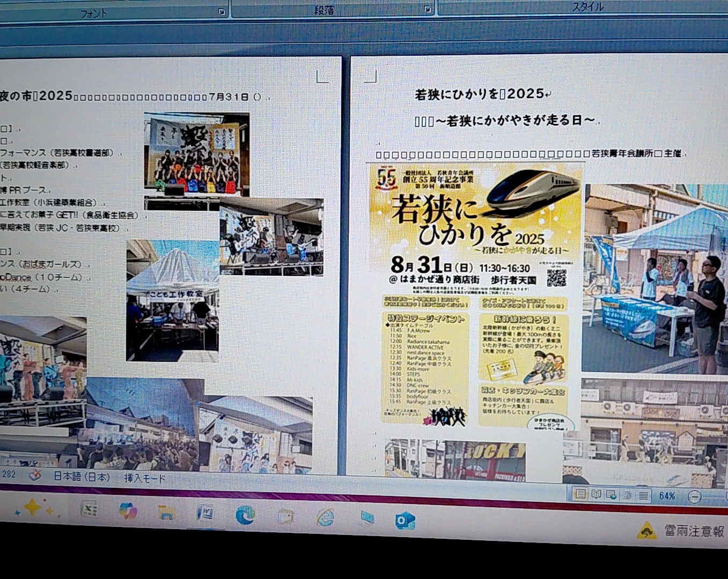
Task: Open the Paragraph (段落) dialog launcher
Action: 427,9
